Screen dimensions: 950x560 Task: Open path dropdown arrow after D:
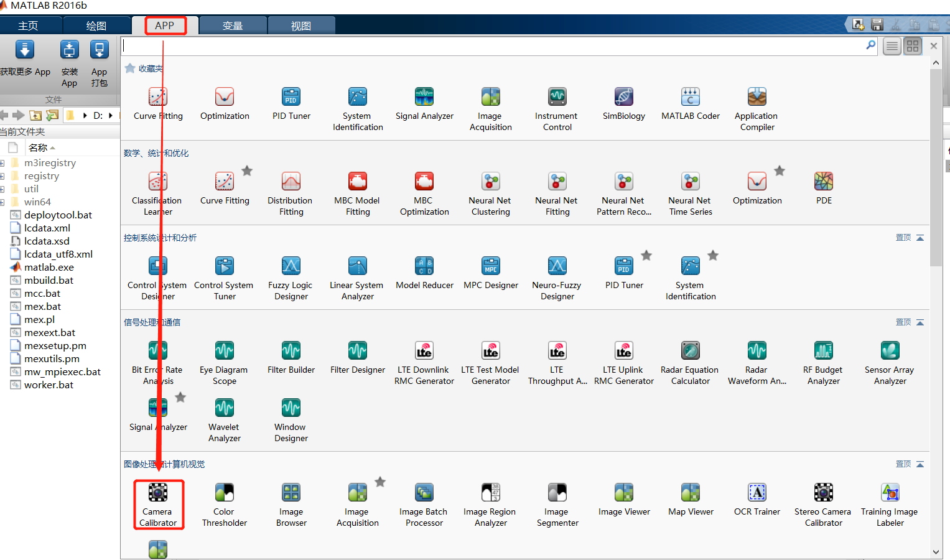tap(111, 115)
